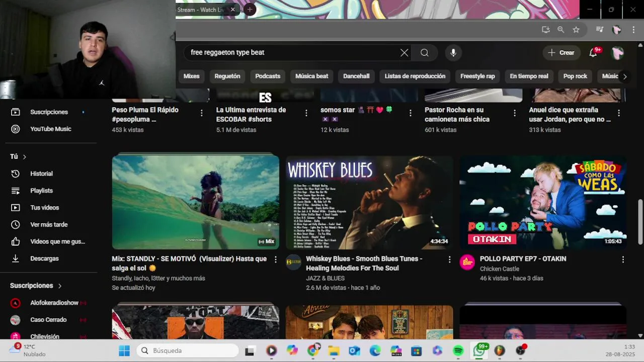This screenshot has height=362, width=644.
Task: Play the STANDLY mix thumbnail
Action: pos(195,202)
